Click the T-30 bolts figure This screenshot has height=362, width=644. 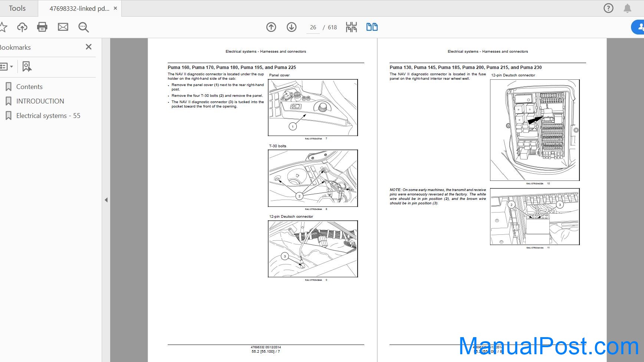pyautogui.click(x=313, y=178)
